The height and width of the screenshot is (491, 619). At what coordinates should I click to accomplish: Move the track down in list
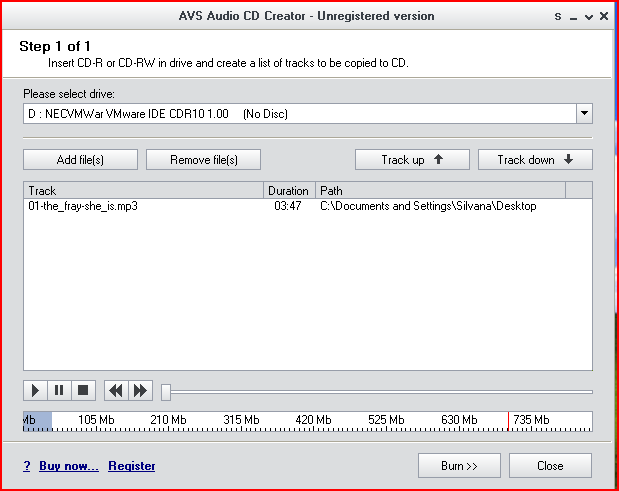click(x=535, y=159)
